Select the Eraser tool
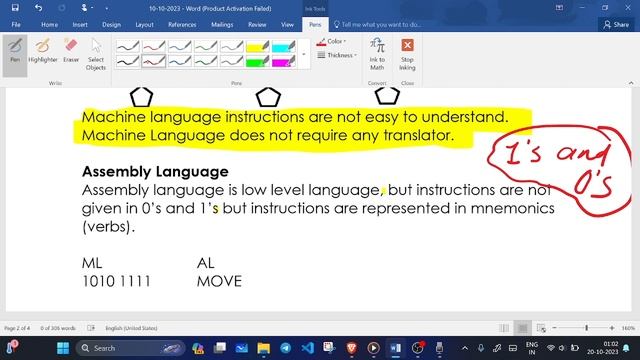Viewport: 640px width, 360px height. [71, 51]
